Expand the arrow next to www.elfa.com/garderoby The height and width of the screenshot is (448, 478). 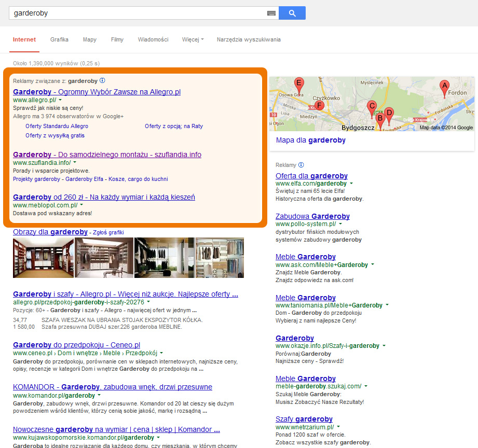(x=351, y=184)
